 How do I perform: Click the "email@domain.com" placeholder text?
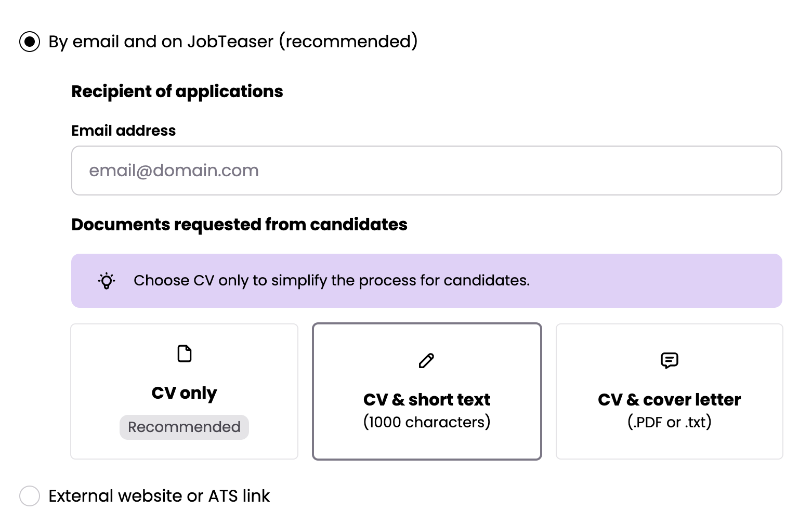point(174,171)
